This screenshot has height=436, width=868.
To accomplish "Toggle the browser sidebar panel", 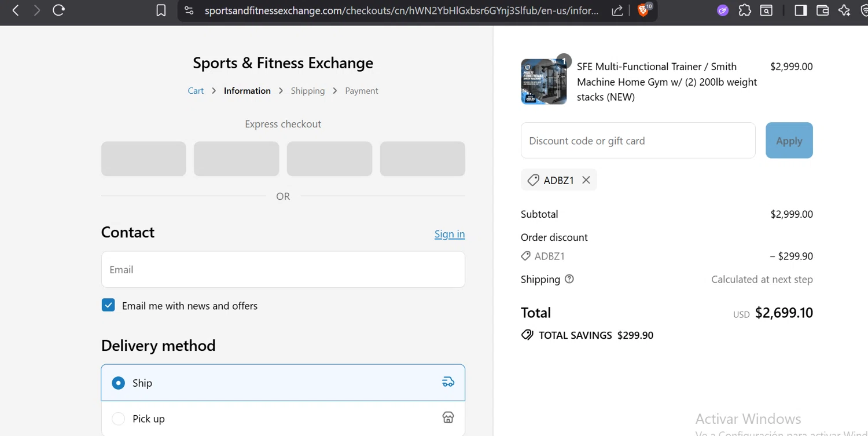I will click(x=801, y=10).
